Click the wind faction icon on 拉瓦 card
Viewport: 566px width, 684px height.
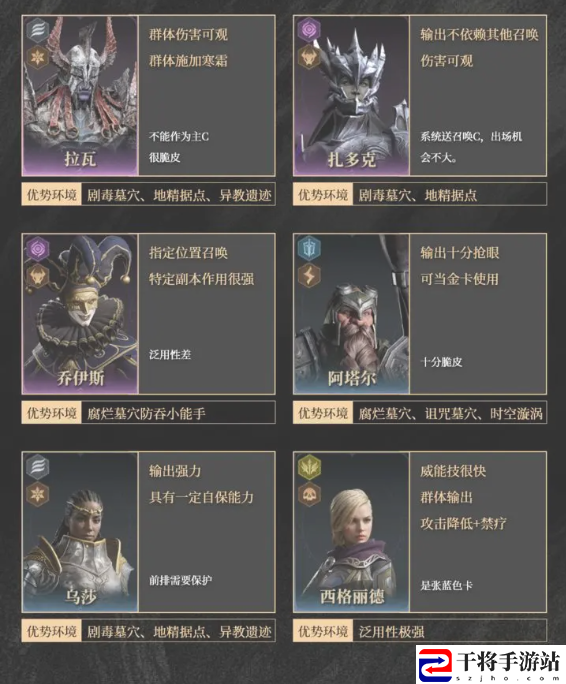[38, 30]
